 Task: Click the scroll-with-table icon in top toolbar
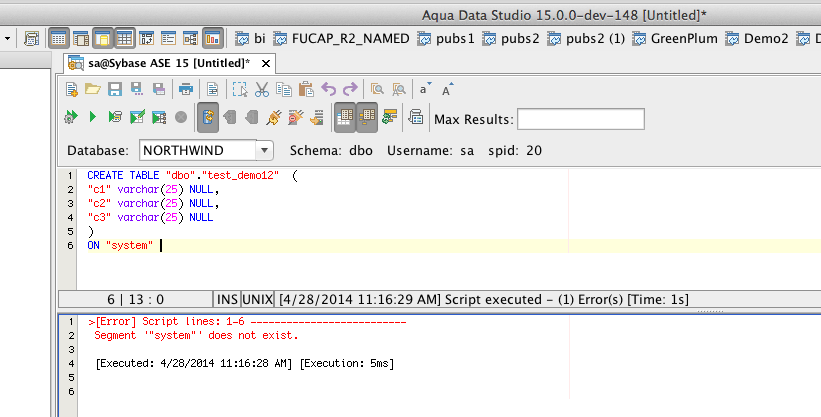pyautogui.click(x=31, y=38)
